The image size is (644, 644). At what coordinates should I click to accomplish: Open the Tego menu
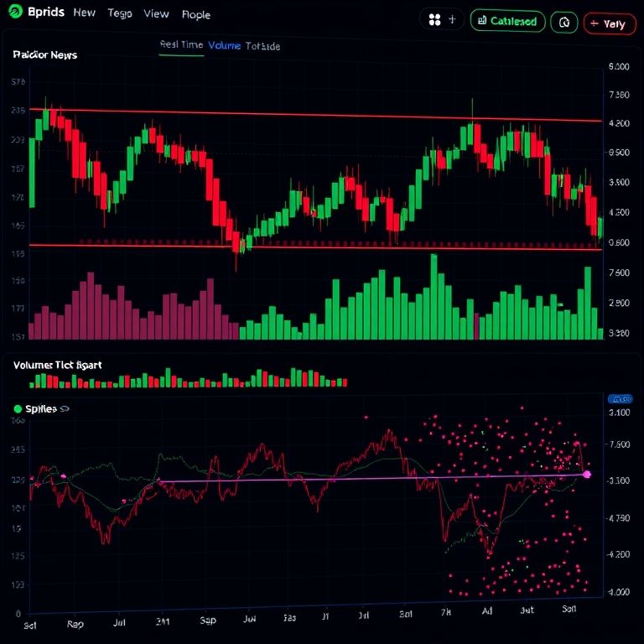click(x=120, y=14)
